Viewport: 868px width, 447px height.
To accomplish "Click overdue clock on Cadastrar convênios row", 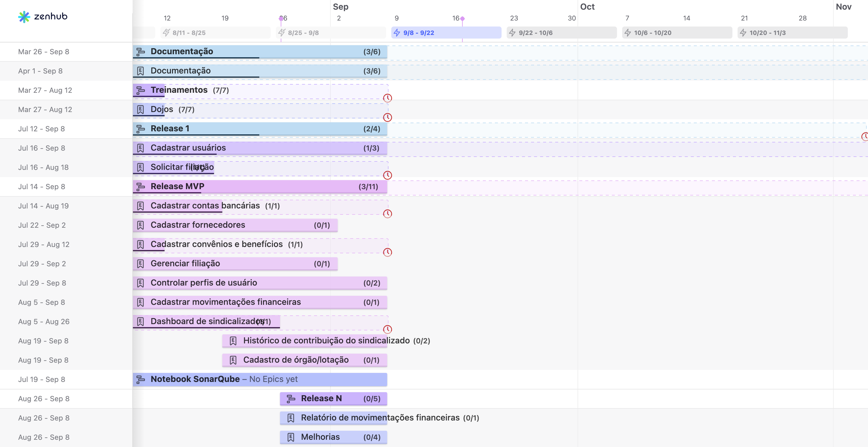I will [388, 252].
